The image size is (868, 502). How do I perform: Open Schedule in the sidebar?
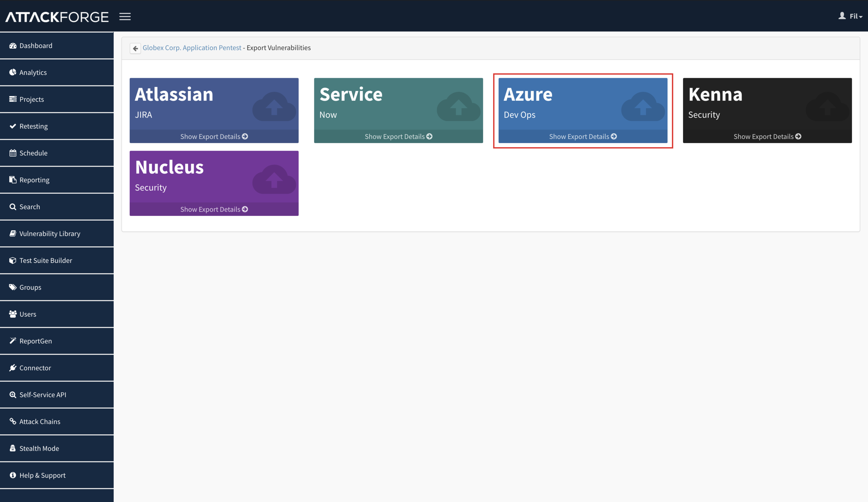[57, 153]
